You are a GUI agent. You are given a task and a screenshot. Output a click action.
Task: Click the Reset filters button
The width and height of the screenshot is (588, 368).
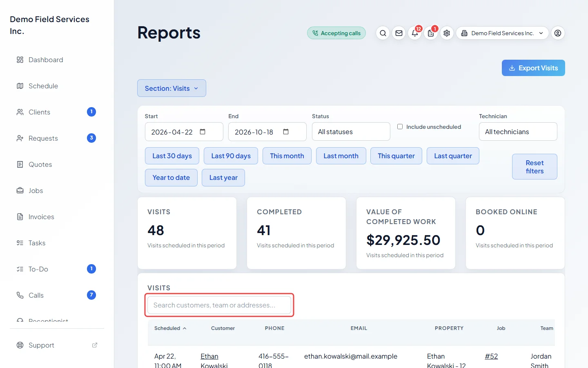tap(535, 167)
